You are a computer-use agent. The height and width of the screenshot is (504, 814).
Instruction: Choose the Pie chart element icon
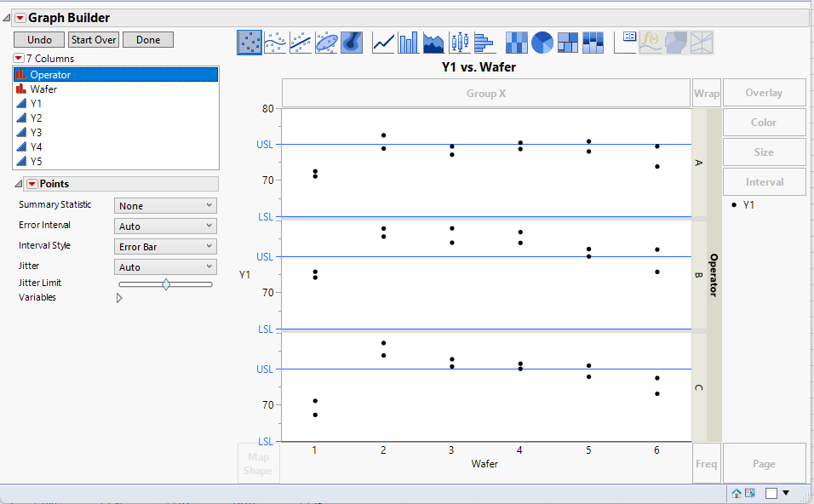(x=542, y=42)
